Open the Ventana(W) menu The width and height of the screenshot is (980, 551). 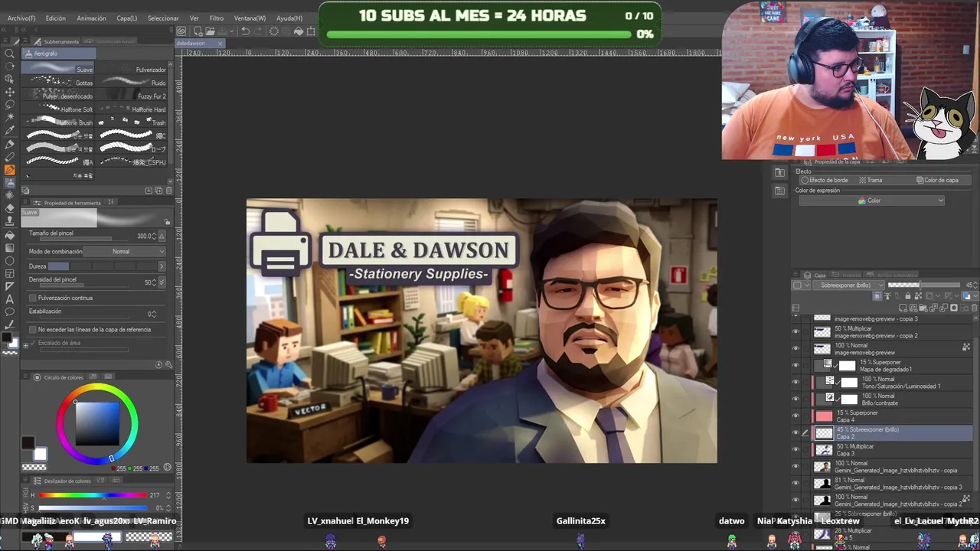pyautogui.click(x=250, y=18)
